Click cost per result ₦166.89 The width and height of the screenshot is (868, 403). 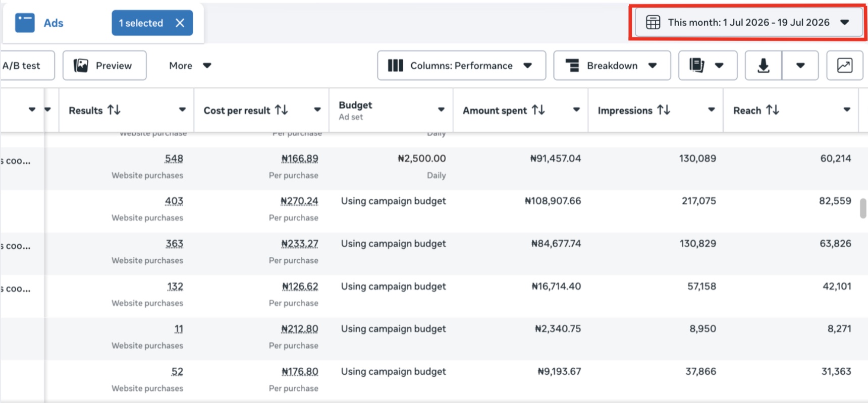tap(300, 158)
